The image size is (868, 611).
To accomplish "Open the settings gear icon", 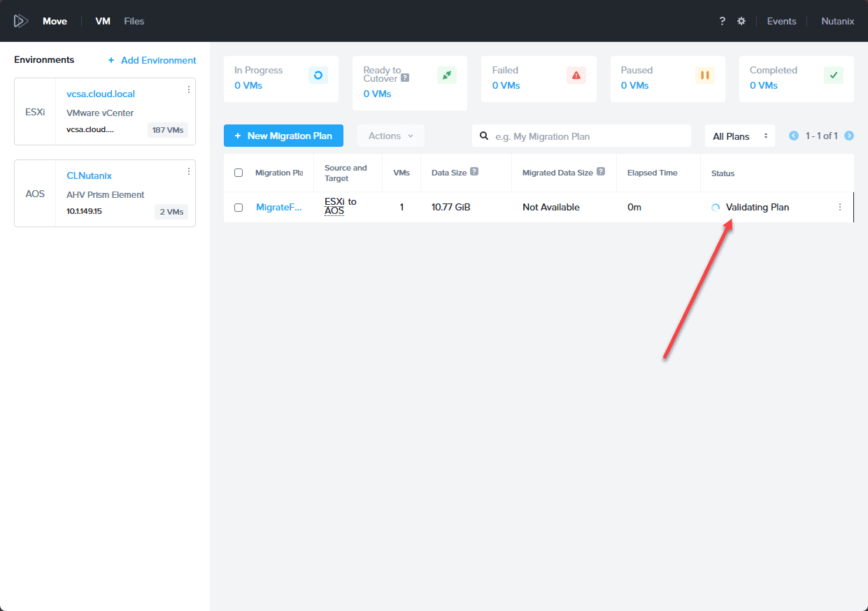I will click(741, 21).
